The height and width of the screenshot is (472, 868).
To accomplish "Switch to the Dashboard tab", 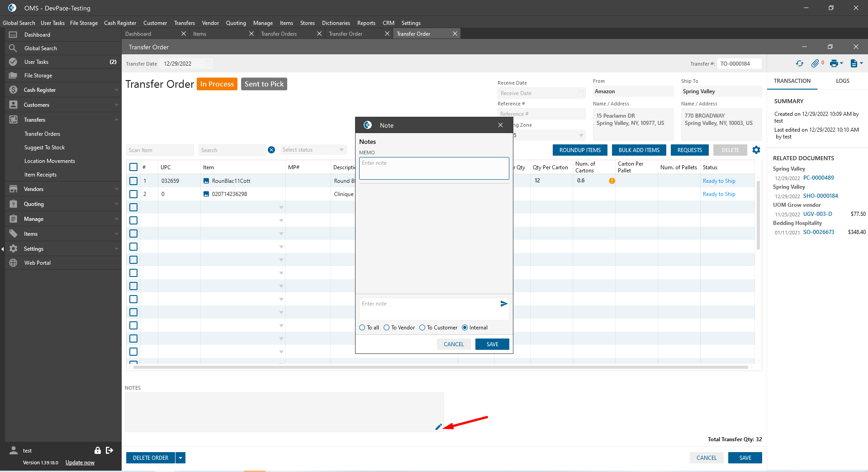I will pos(156,33).
